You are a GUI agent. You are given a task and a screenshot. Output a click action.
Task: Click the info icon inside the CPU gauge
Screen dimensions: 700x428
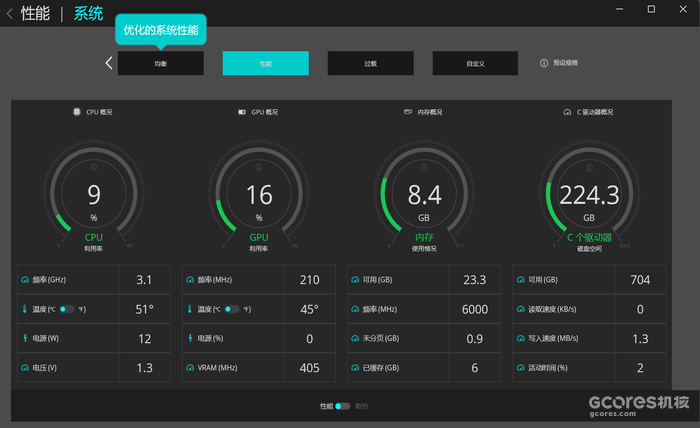pos(94,166)
